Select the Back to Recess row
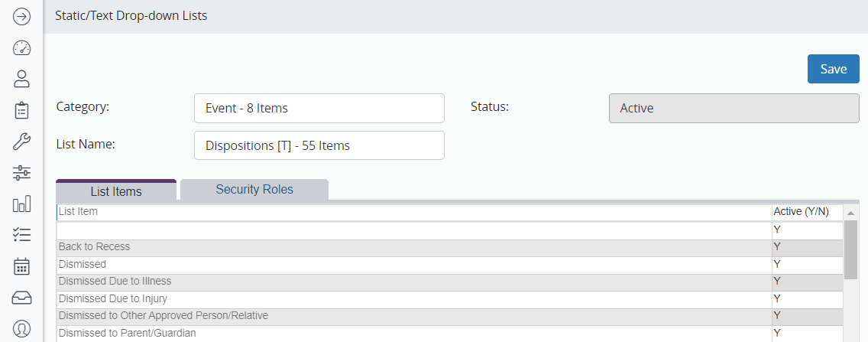 click(414, 246)
